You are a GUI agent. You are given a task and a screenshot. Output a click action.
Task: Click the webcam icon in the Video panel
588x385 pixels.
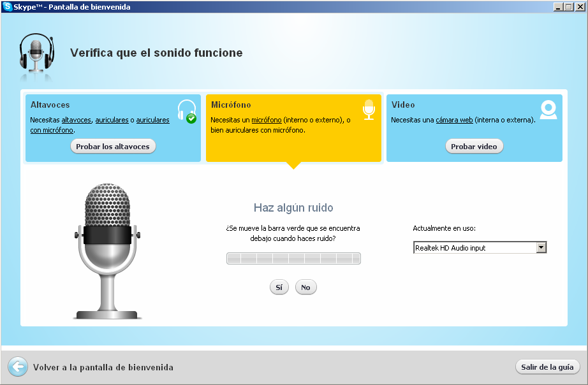(548, 110)
